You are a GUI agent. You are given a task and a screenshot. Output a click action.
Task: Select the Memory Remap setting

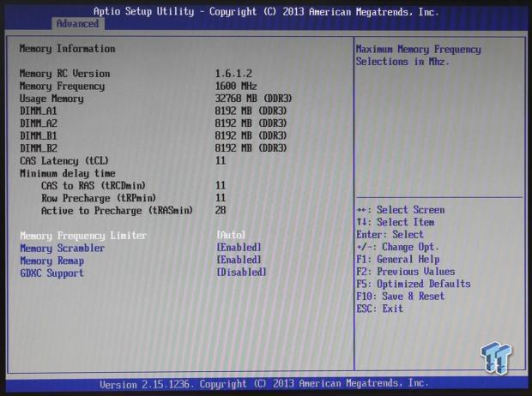click(x=51, y=261)
